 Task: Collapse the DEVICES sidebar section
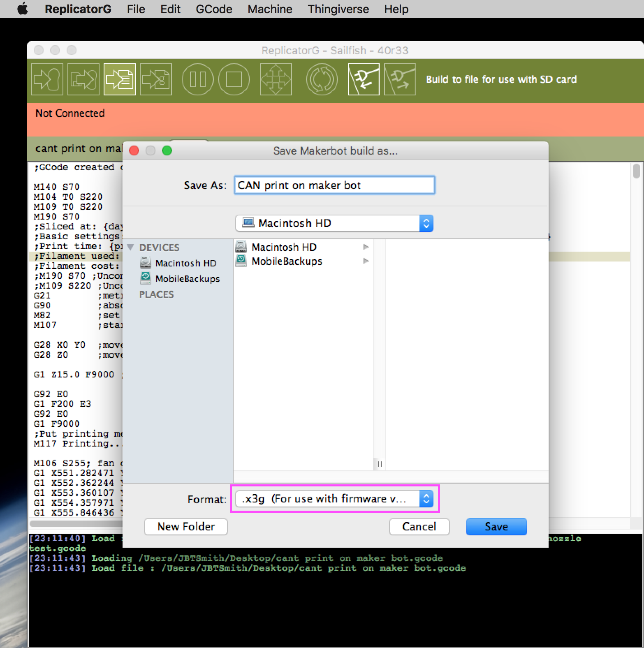[131, 247]
